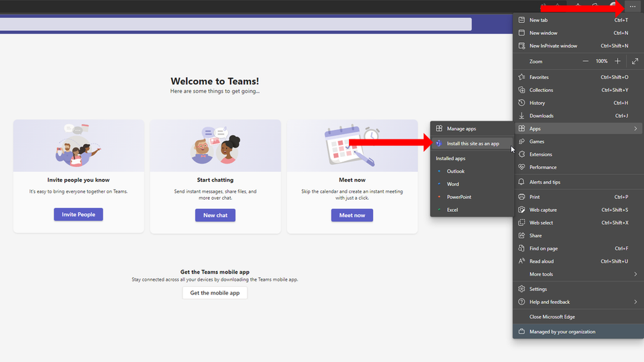Image resolution: width=644 pixels, height=362 pixels.
Task: Click Managed by your organization entry
Action: (x=578, y=331)
